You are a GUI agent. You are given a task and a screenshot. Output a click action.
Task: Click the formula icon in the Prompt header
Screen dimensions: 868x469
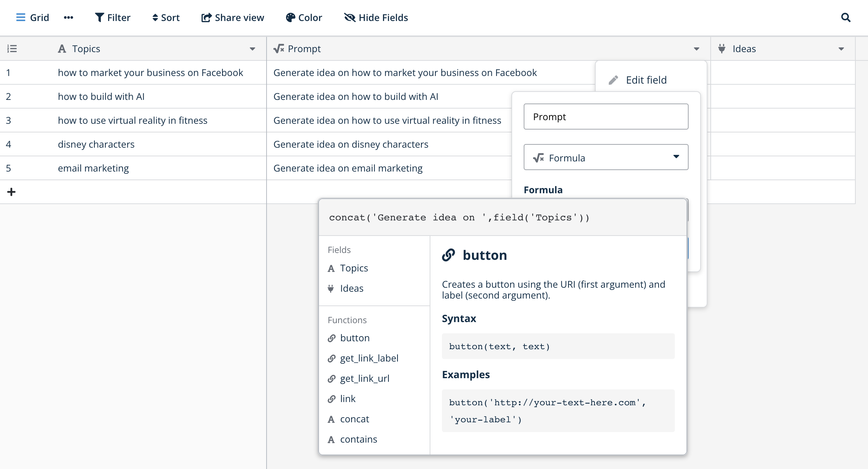(x=278, y=48)
